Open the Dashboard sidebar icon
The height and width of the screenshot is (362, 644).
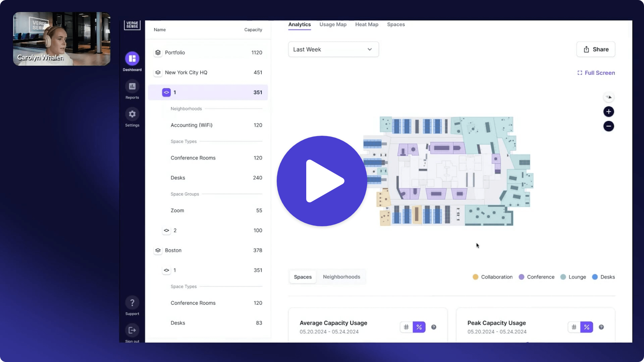pos(132,59)
